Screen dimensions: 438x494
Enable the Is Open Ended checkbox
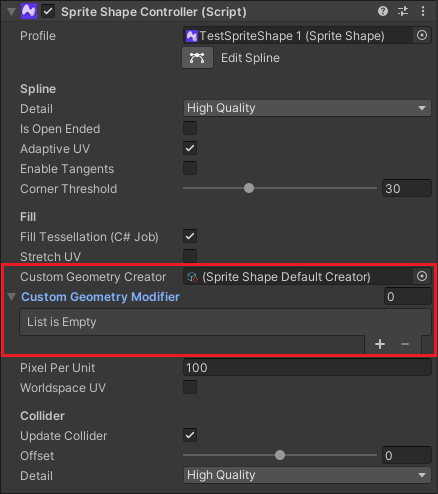[x=190, y=128]
